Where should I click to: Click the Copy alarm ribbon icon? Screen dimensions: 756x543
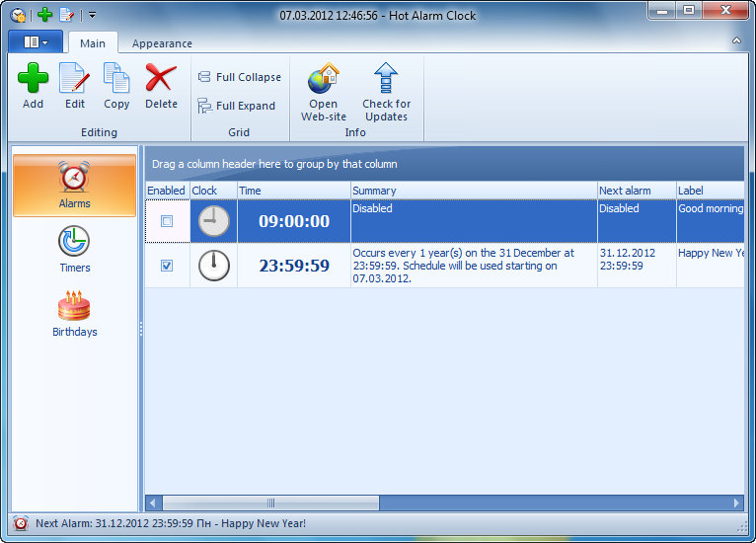116,77
